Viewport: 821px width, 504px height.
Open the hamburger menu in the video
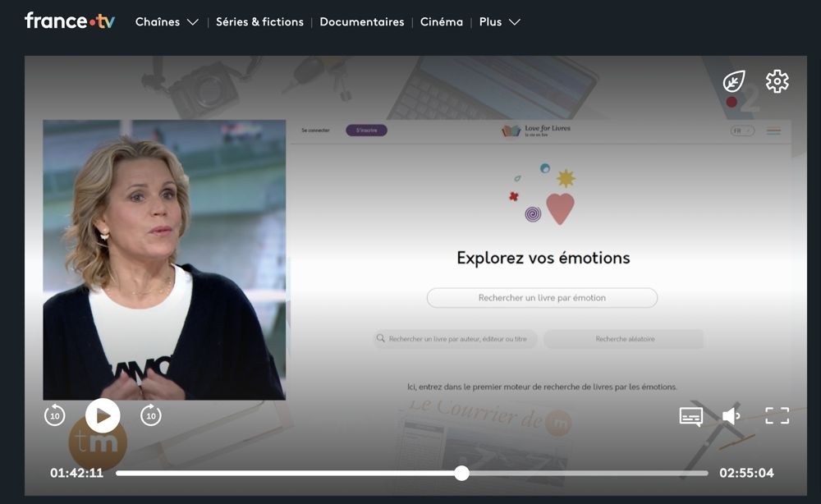pos(773,131)
